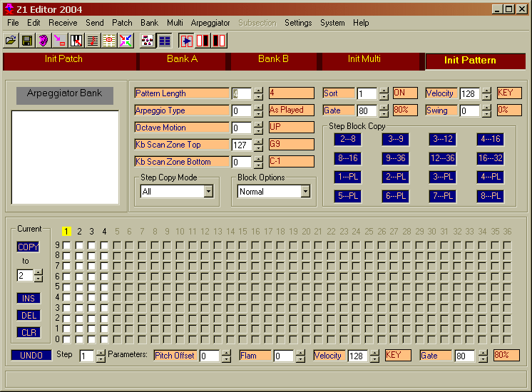Click the 16--32 step block copy button

[490, 158]
